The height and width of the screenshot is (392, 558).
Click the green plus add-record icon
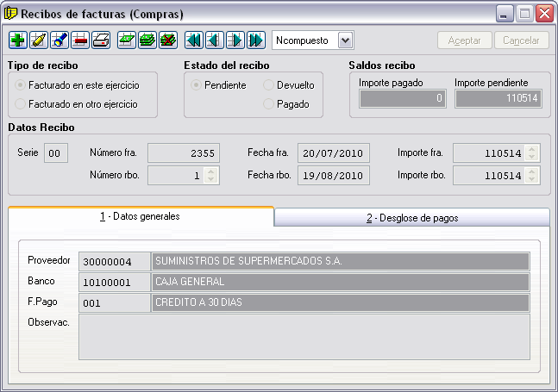[18, 40]
